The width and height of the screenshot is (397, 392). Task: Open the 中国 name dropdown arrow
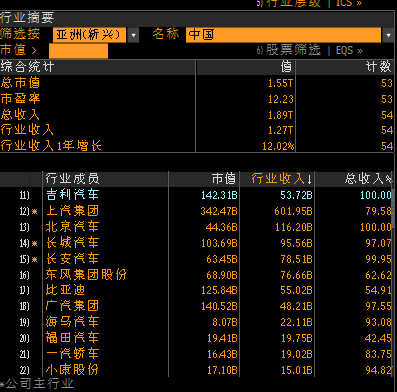[x=388, y=35]
